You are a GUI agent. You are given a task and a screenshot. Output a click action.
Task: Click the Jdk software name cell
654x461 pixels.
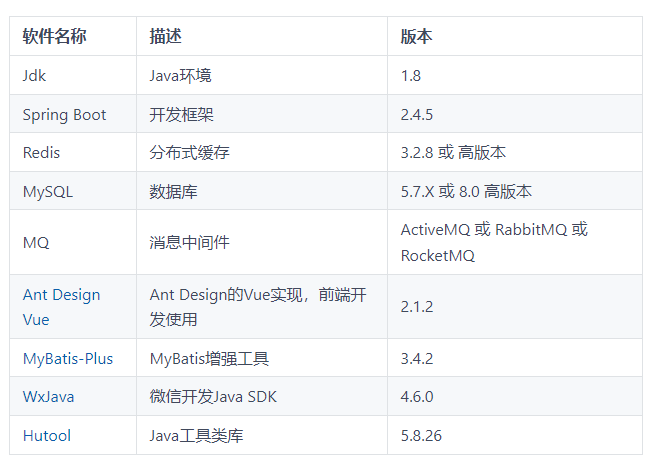35,75
